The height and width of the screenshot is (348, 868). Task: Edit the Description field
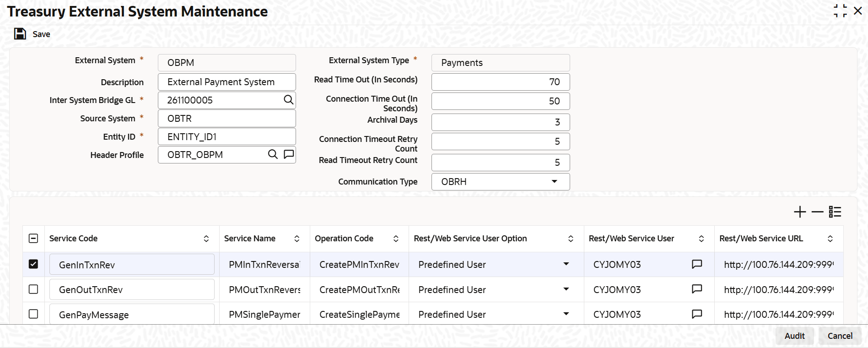pyautogui.click(x=227, y=82)
